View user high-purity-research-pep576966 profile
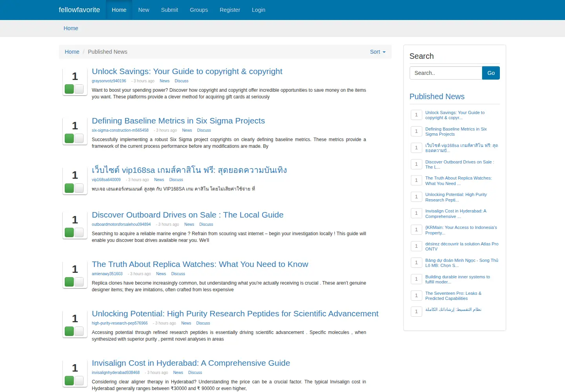 click(x=120, y=323)
